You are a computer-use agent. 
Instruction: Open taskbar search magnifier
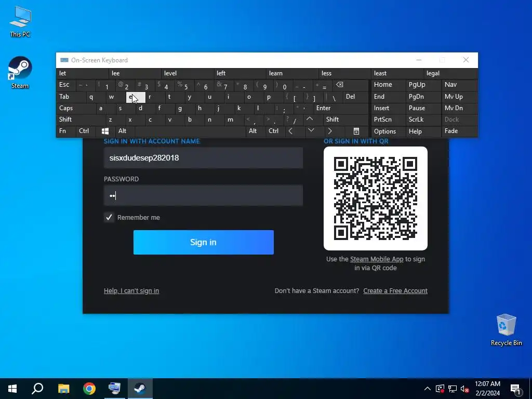click(x=37, y=389)
